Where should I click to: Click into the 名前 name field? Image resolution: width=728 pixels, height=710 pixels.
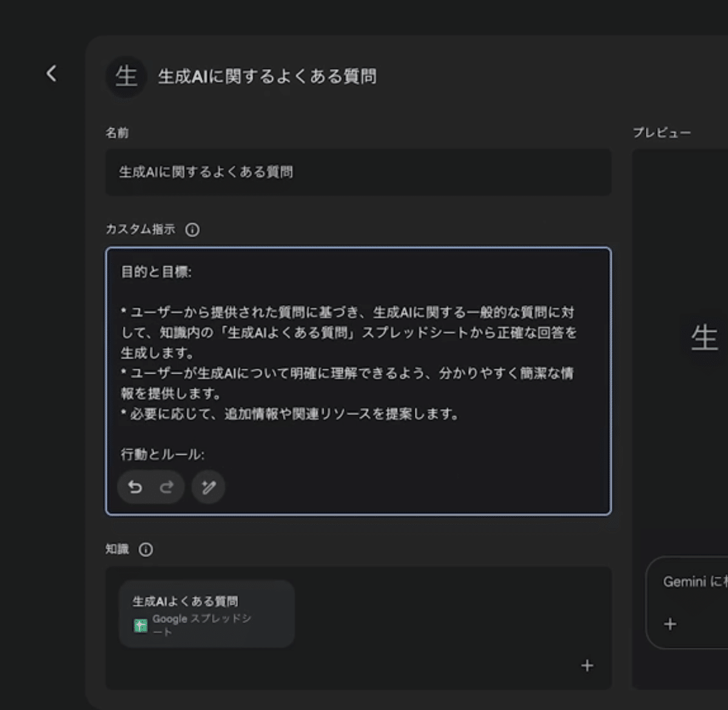coord(358,172)
